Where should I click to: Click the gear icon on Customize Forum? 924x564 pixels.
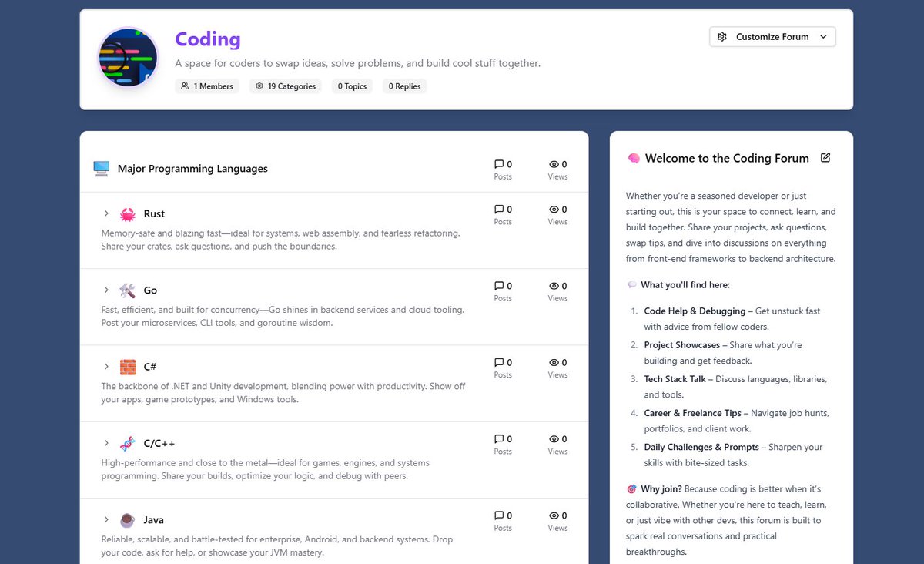(722, 36)
